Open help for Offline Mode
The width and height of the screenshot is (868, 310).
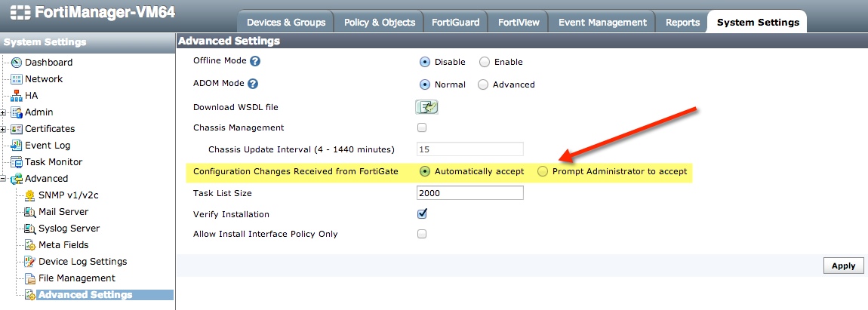click(255, 61)
